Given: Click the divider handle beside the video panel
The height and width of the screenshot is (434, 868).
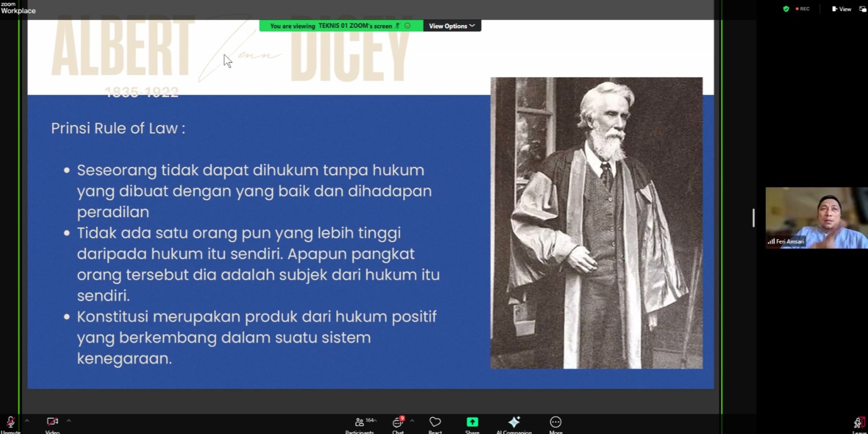Looking at the screenshot, I should tap(753, 218).
